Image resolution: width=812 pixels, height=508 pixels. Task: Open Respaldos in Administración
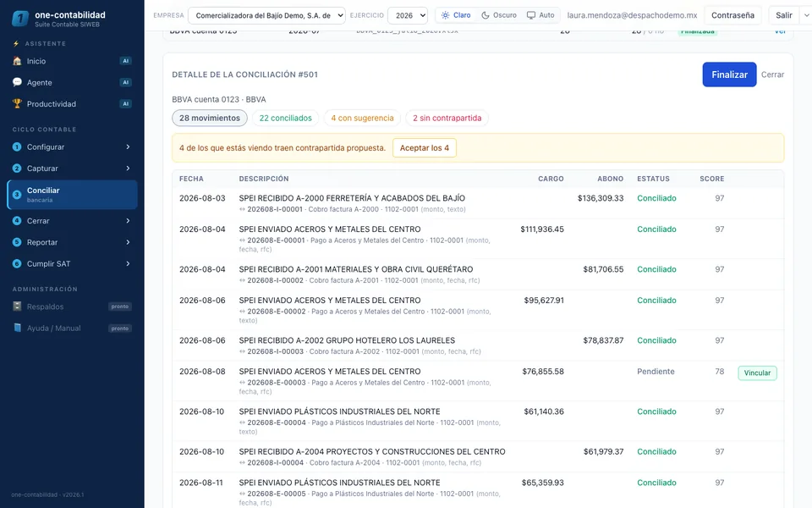pyautogui.click(x=72, y=306)
